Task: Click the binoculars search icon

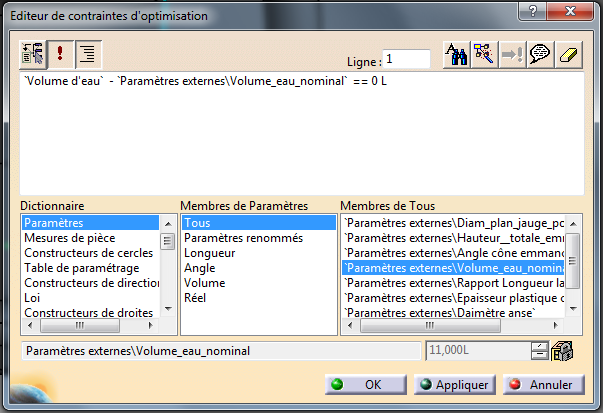Action: [x=456, y=55]
